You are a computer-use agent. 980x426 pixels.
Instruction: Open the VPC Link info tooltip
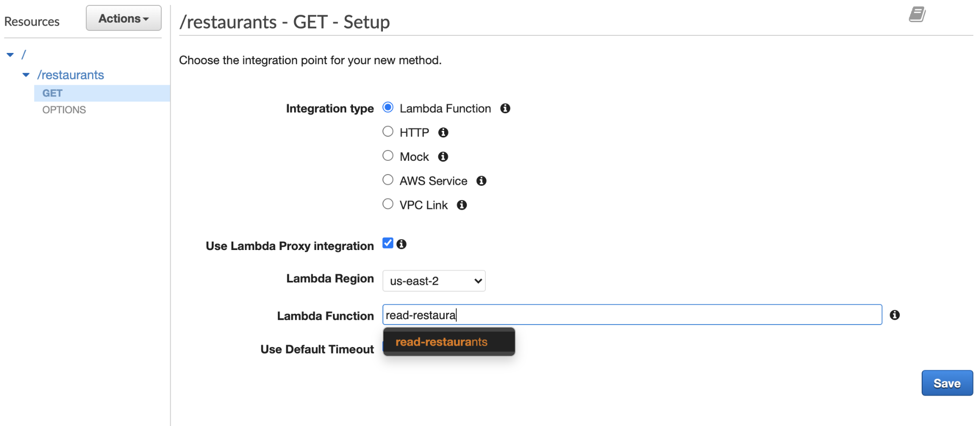coord(461,205)
